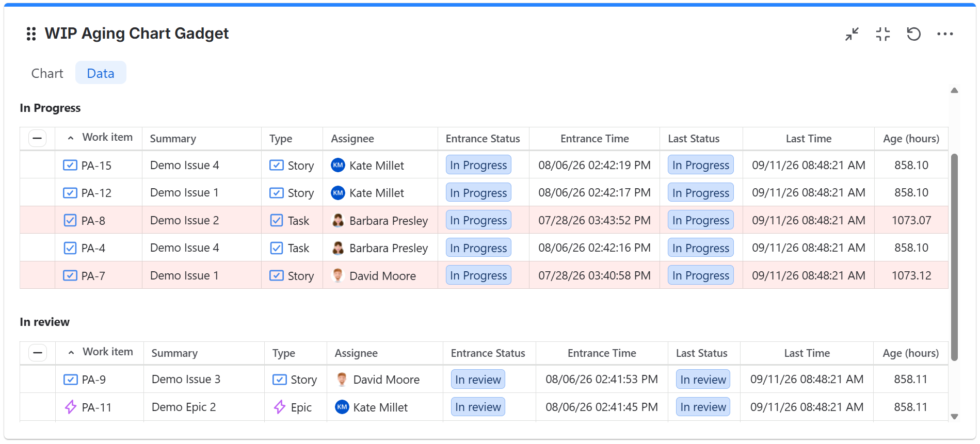Click Entrance Time header in In review table

602,353
